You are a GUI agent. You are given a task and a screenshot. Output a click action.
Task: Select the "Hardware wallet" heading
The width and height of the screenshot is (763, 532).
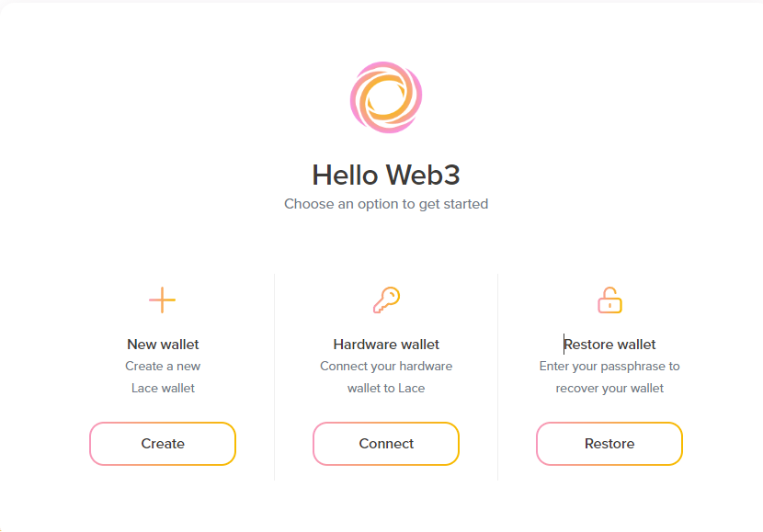386,345
